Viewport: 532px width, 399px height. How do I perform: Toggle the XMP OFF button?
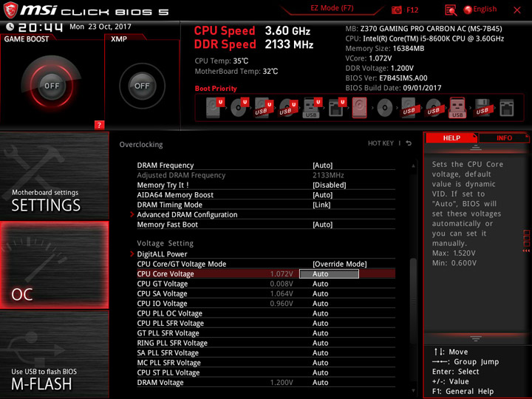point(142,86)
